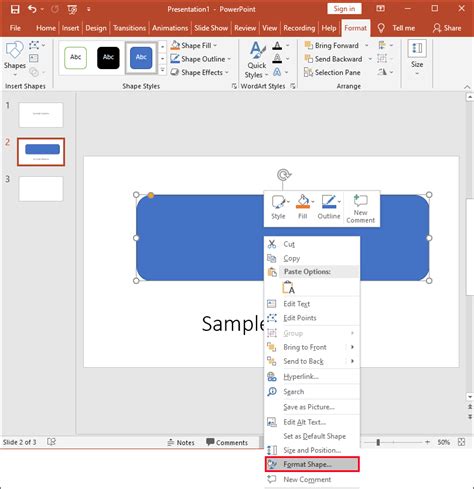
Task: Click the Text Outline icon
Action: [277, 59]
